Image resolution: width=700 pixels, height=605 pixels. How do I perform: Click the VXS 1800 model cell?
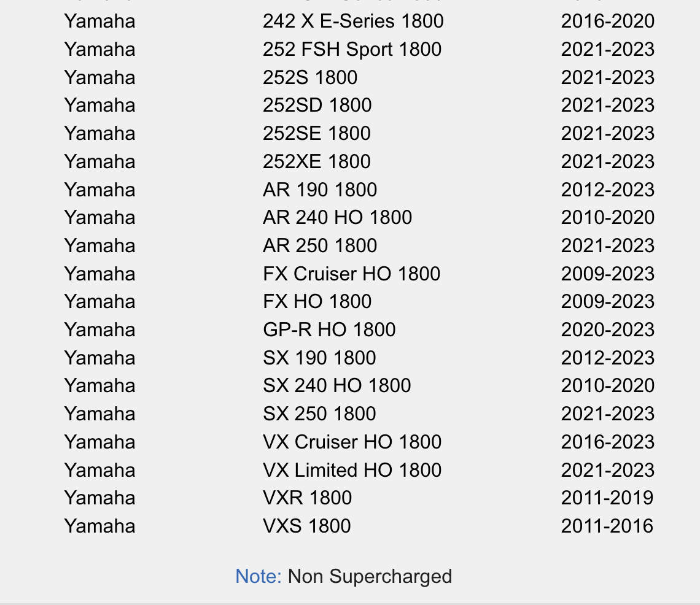[x=306, y=526]
